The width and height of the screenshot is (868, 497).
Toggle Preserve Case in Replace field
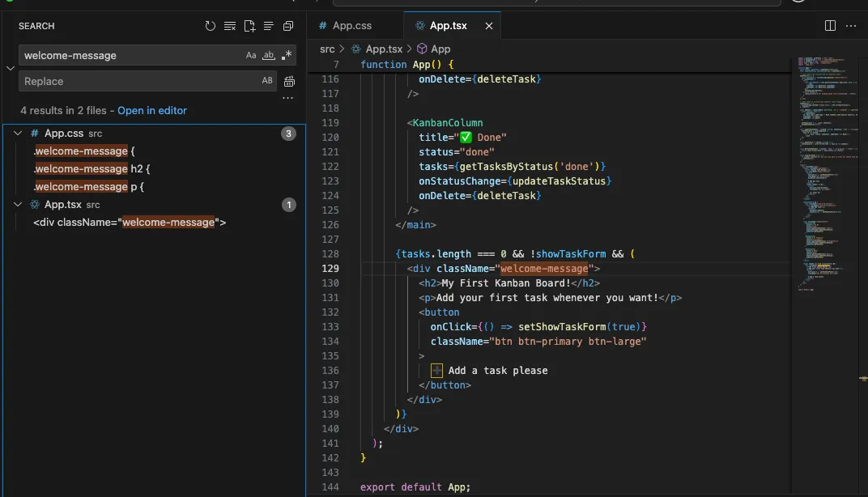[267, 81]
